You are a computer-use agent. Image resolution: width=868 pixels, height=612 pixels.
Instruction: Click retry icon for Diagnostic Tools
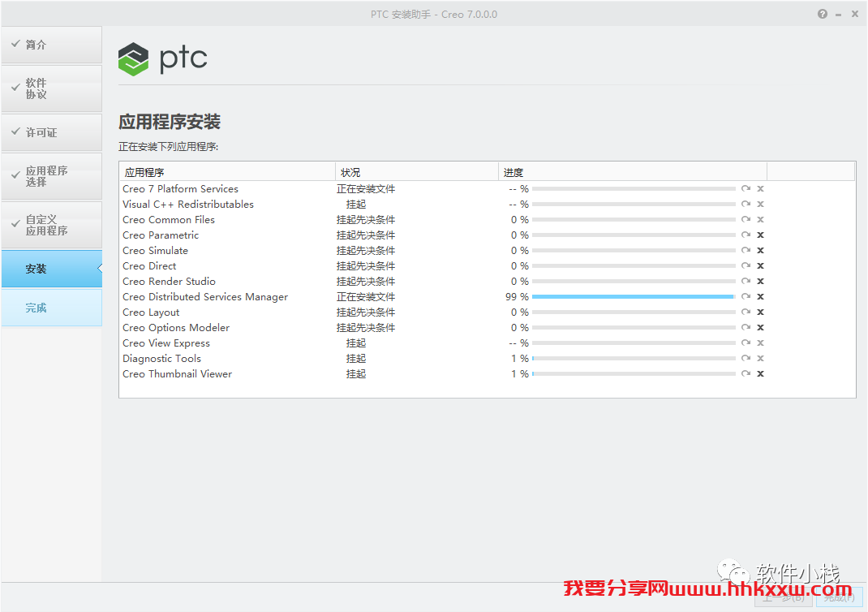pos(746,358)
